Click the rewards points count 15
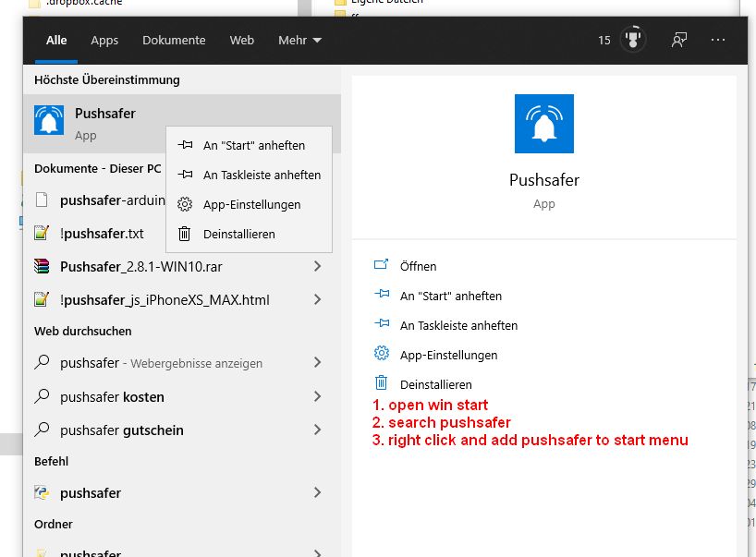 click(604, 40)
